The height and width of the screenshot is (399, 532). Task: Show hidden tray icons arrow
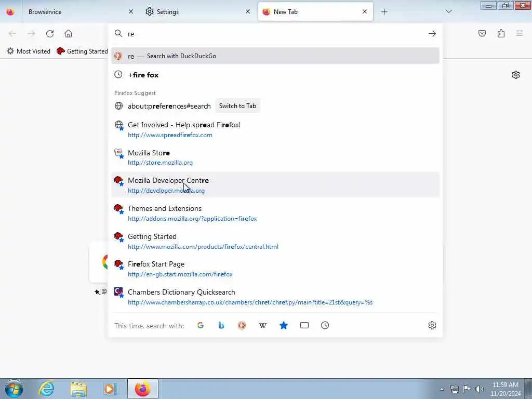[x=442, y=389]
